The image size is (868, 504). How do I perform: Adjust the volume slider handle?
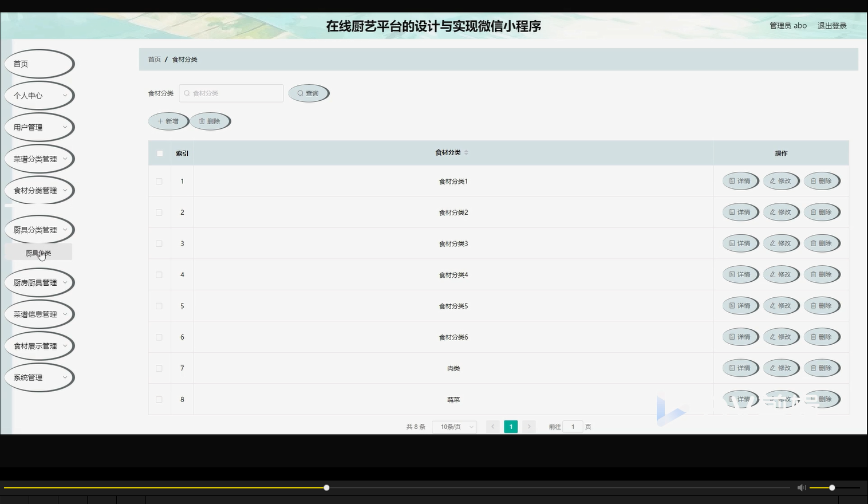(x=832, y=487)
